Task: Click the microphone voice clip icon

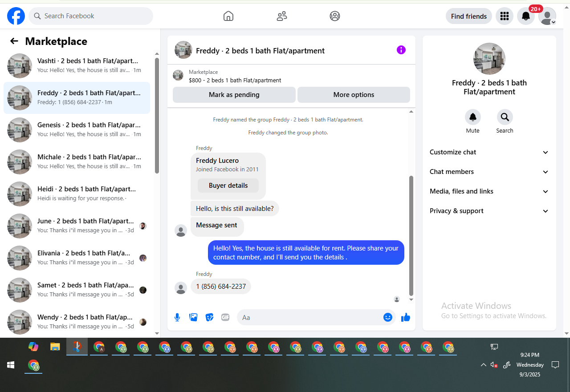Action: [x=177, y=317]
